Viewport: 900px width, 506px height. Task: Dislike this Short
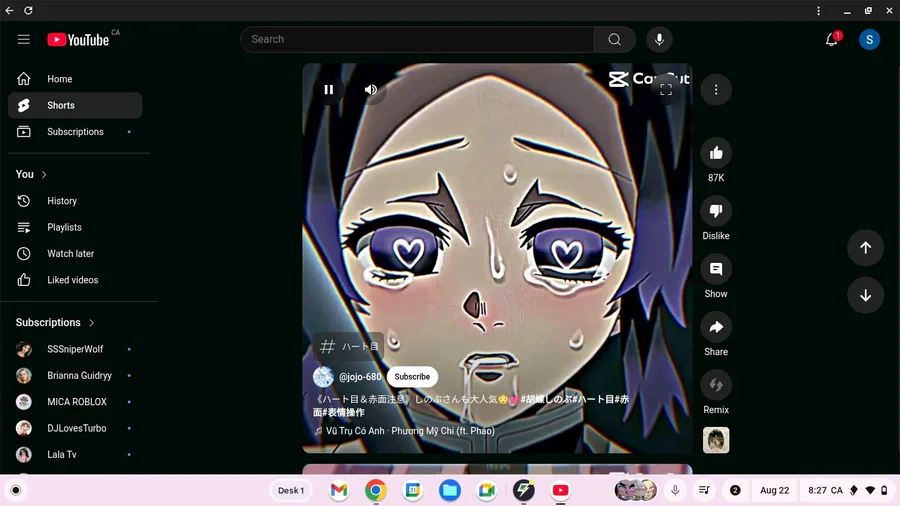click(716, 211)
